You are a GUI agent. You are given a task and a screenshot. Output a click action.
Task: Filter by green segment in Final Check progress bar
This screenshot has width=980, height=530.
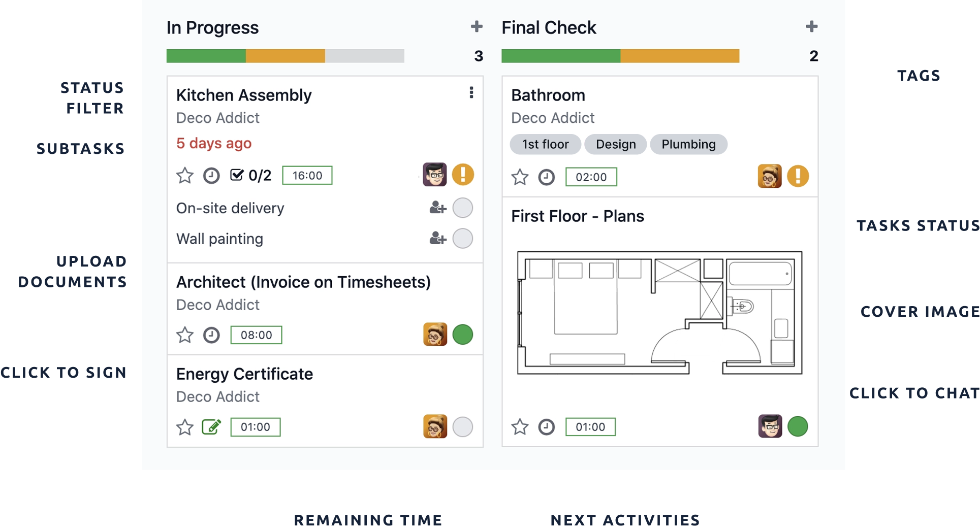pyautogui.click(x=560, y=56)
